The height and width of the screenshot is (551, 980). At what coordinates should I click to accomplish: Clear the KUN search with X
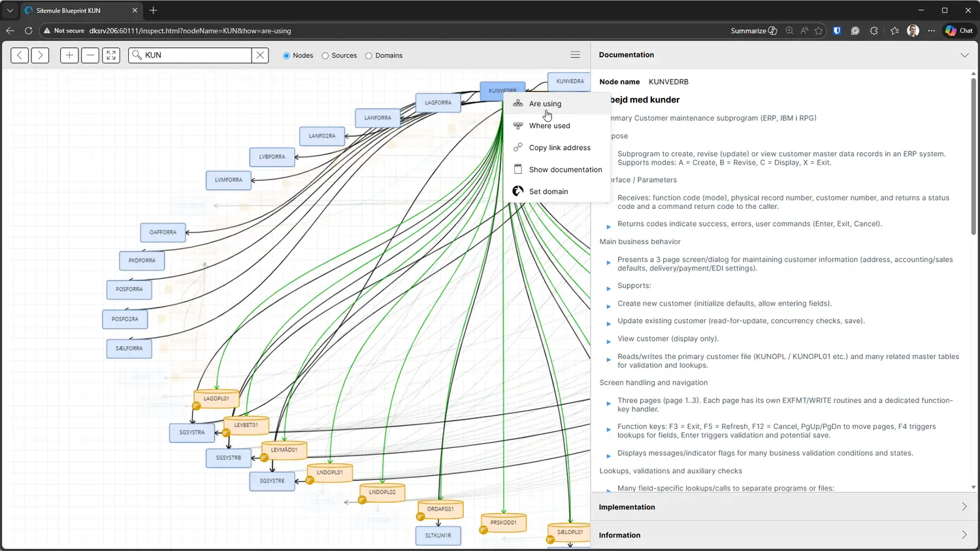(x=260, y=55)
